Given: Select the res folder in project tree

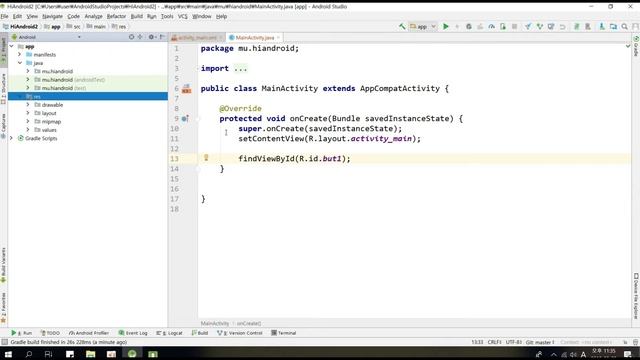Looking at the screenshot, I should coord(88,96).
